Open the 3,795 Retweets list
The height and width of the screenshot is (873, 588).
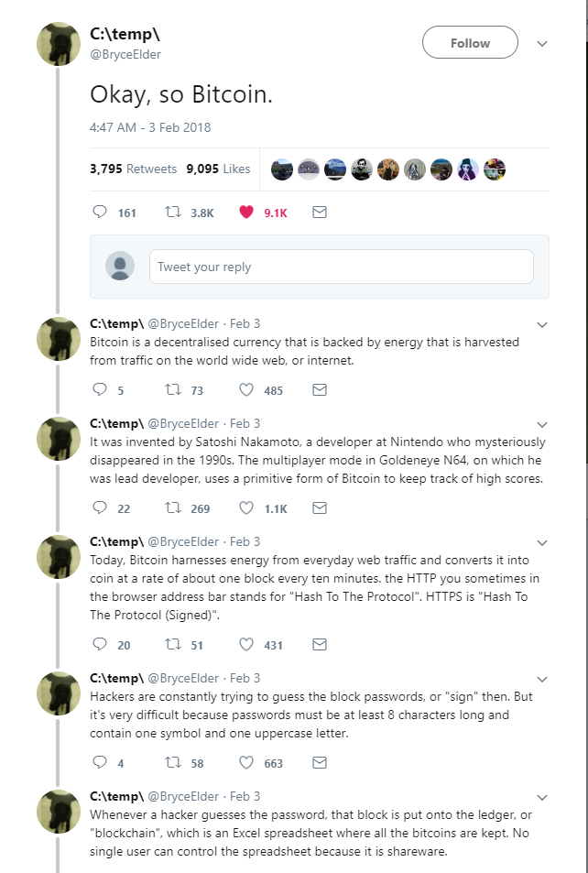134,169
